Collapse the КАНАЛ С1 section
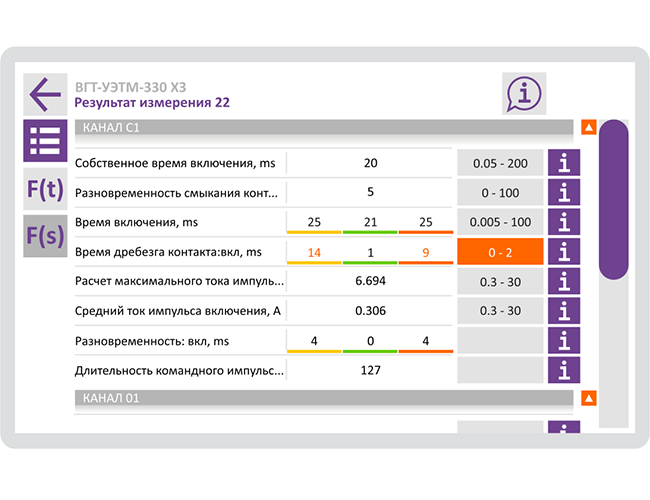650x500 pixels. pos(589,127)
